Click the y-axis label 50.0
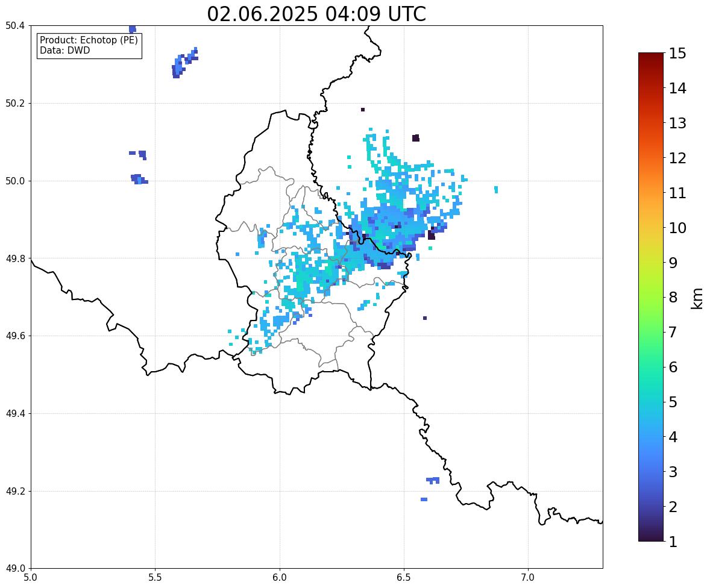 (x=15, y=181)
